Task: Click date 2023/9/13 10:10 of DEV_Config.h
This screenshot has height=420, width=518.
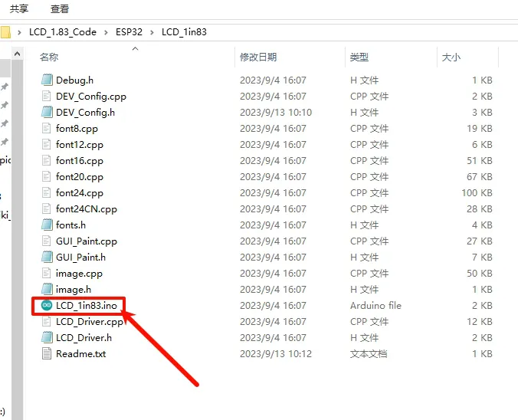Action: pos(276,113)
